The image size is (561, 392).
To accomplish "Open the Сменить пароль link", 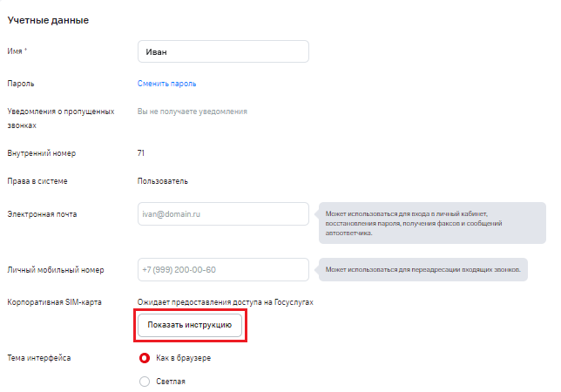I will [x=166, y=84].
